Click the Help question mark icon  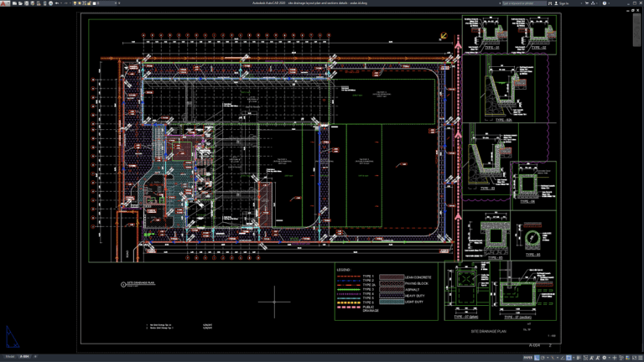click(605, 3)
